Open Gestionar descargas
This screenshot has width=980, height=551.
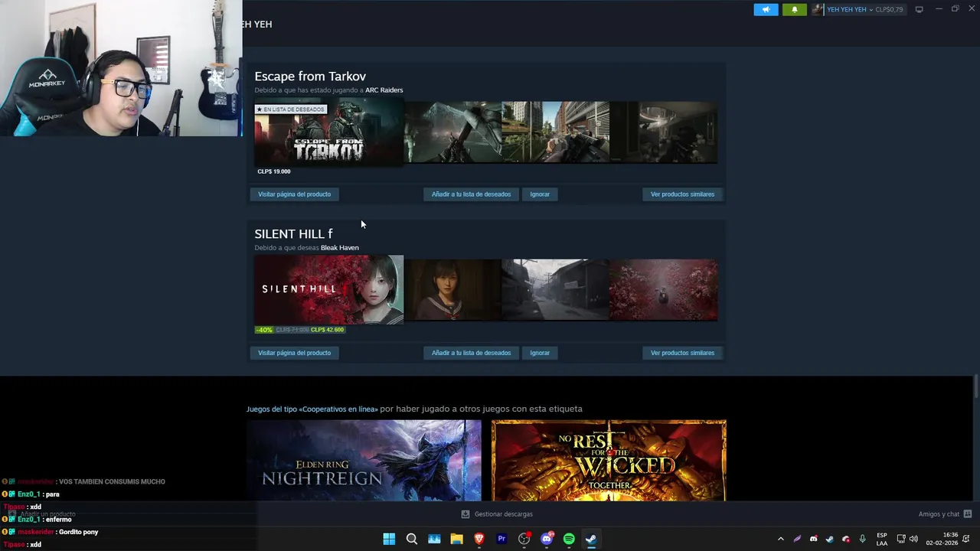(503, 514)
